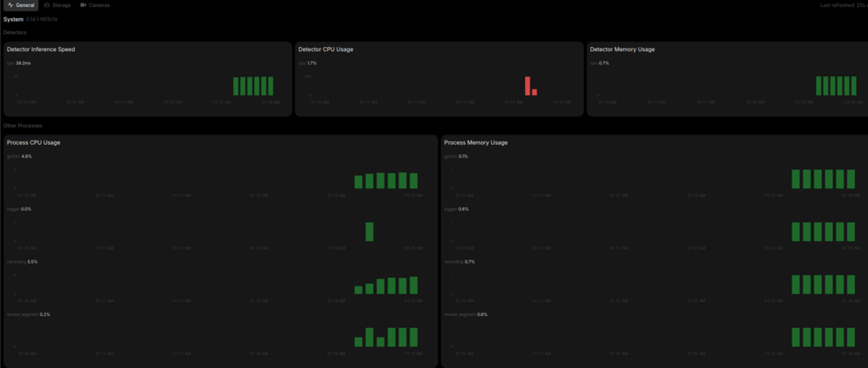Click the Other Processes section heading
The height and width of the screenshot is (368, 868).
click(23, 126)
